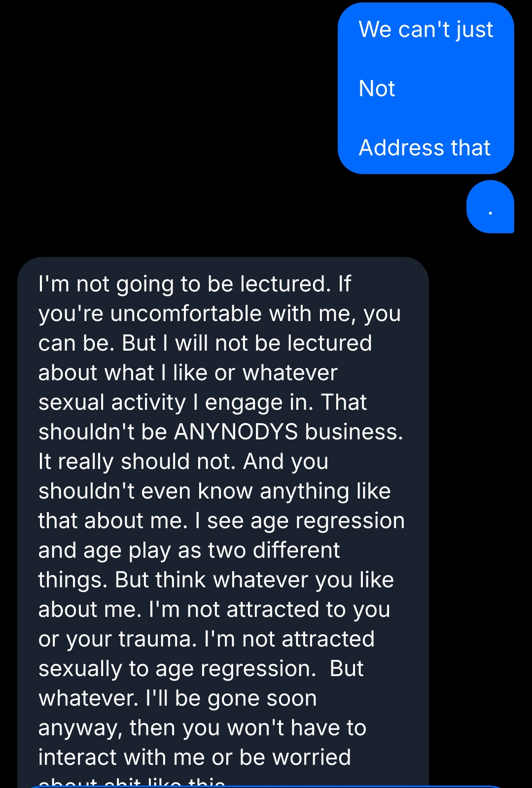Tap the word "Not" in the blue bubble
Viewport: 532px width, 788px height.
coord(377,89)
